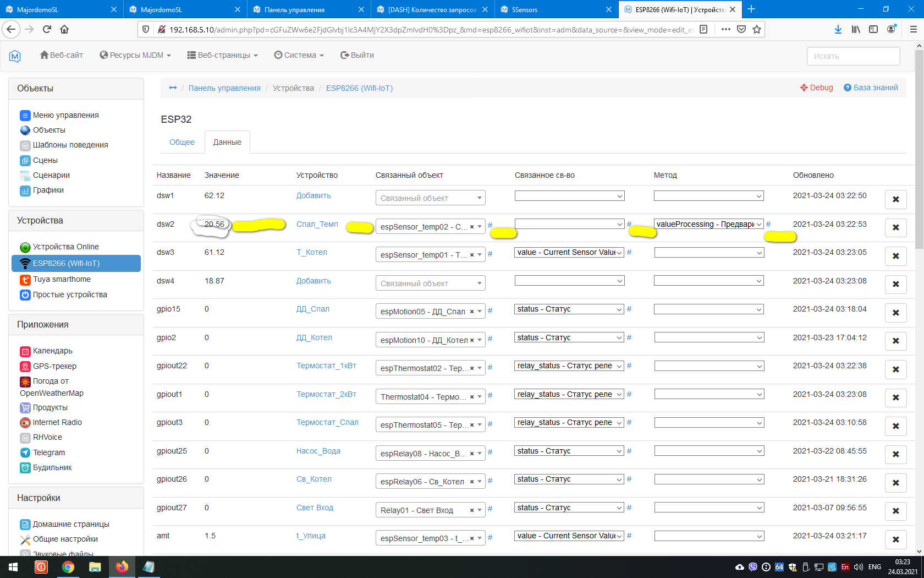Click the MajorDoMo logo icon
The width and height of the screenshot is (924, 578).
point(15,56)
